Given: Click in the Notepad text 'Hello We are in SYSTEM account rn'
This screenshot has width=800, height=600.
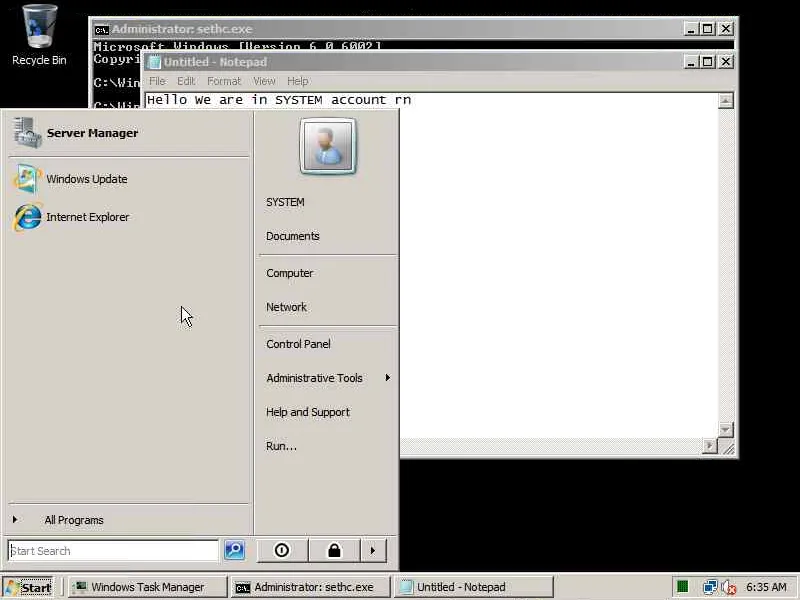Looking at the screenshot, I should [x=279, y=100].
